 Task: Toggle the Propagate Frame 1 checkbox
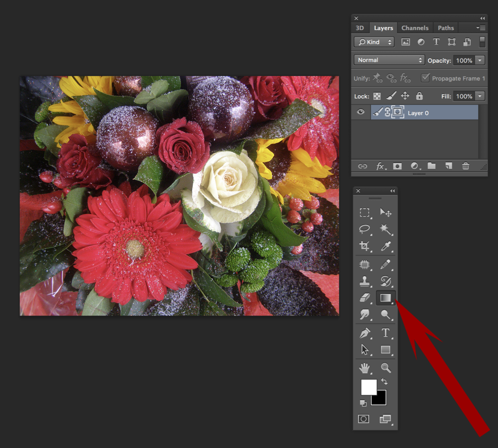click(425, 78)
